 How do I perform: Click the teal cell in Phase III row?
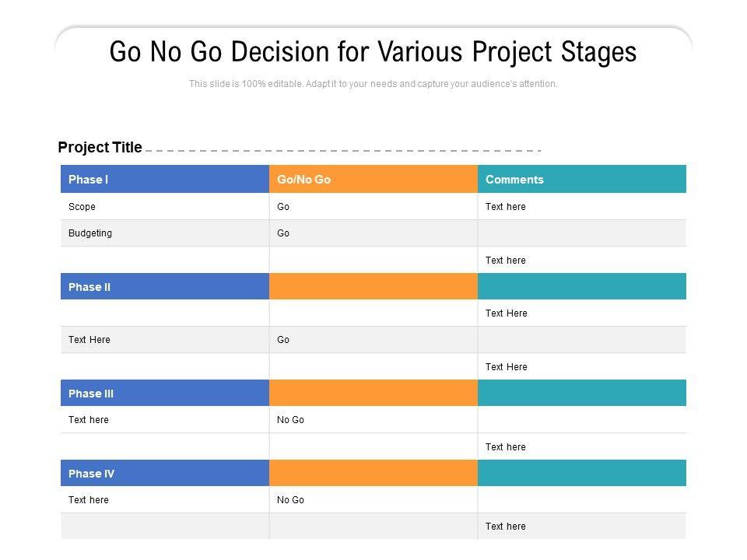(x=581, y=394)
